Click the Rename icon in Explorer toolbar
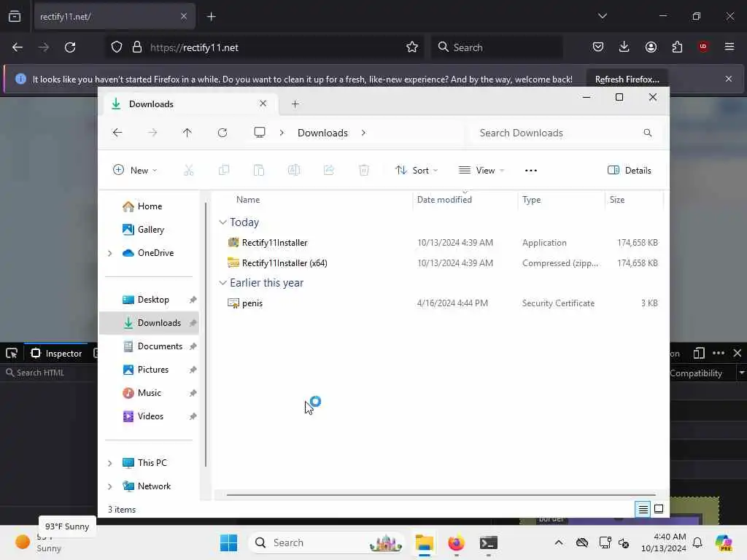The image size is (747, 560). pos(294,170)
